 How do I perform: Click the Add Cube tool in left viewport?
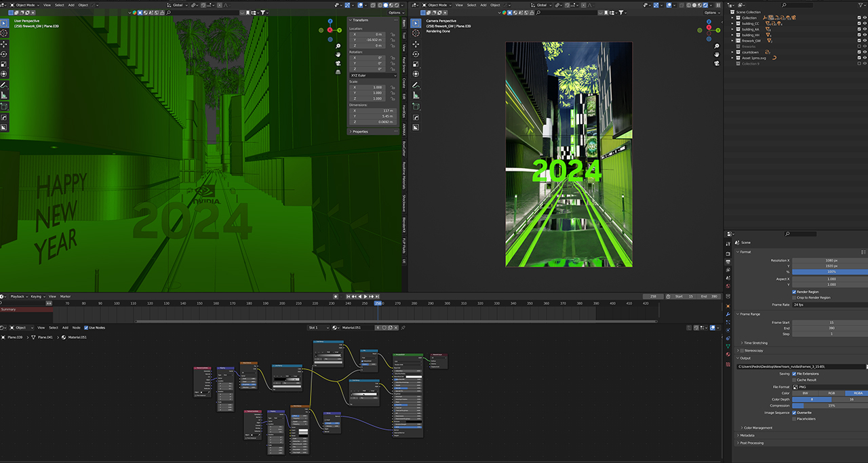tap(4, 106)
